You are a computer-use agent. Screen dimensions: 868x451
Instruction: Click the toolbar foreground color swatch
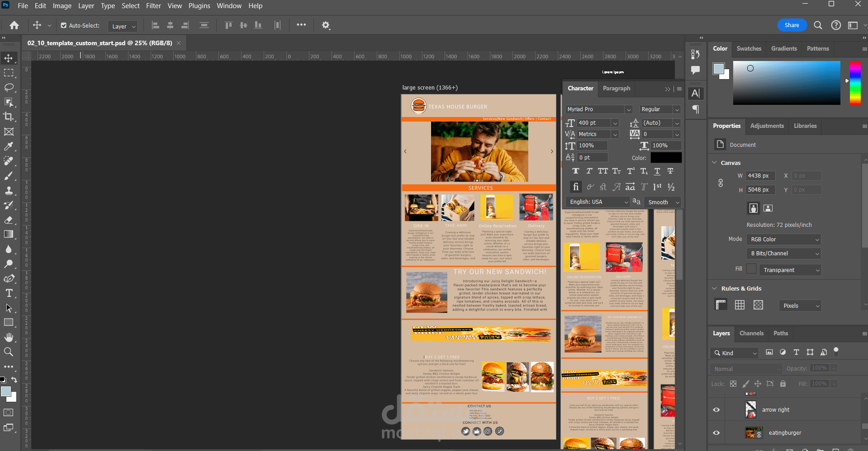point(6,391)
